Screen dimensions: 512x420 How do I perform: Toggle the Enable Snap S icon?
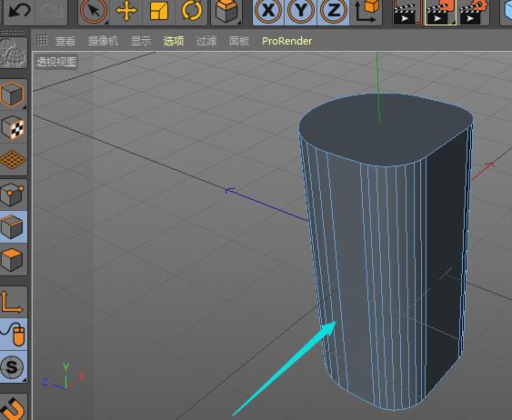(x=13, y=367)
